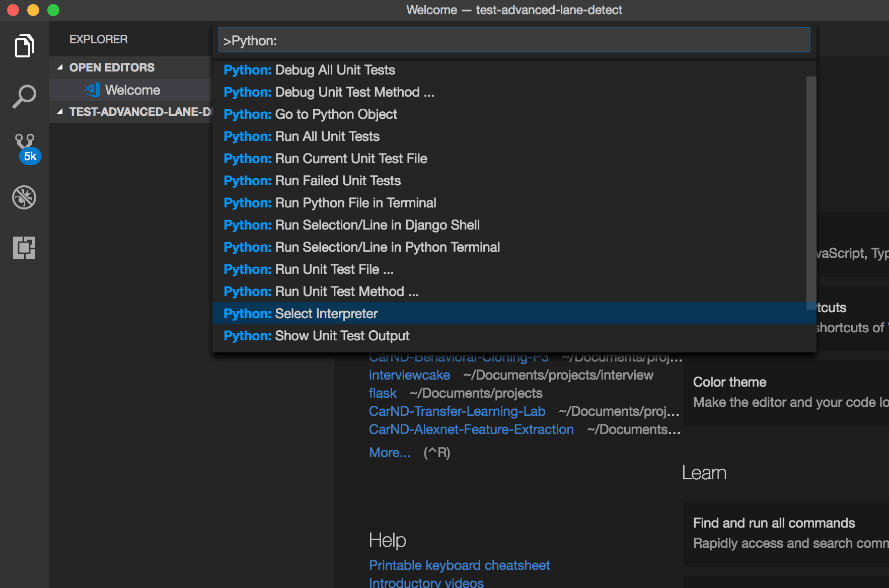The width and height of the screenshot is (889, 588).
Task: Choose Python: Show Unit Test Output
Action: click(x=317, y=336)
